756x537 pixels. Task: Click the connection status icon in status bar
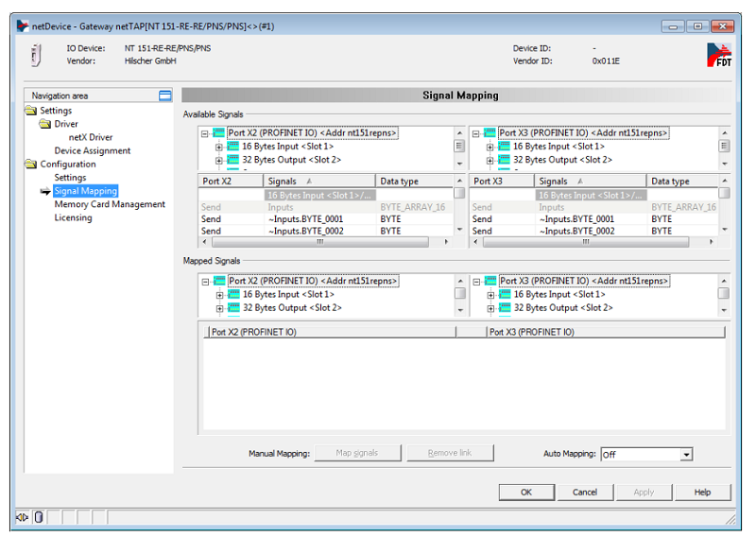22,518
